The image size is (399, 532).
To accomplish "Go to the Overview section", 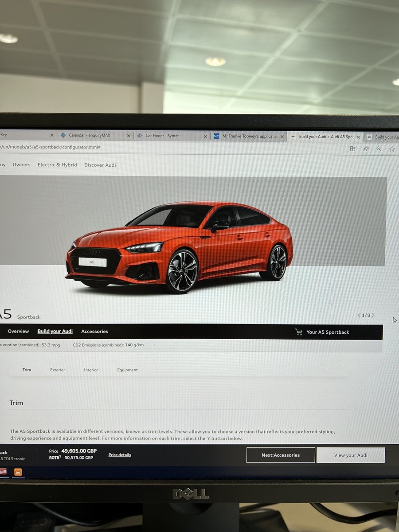I will pyautogui.click(x=18, y=331).
